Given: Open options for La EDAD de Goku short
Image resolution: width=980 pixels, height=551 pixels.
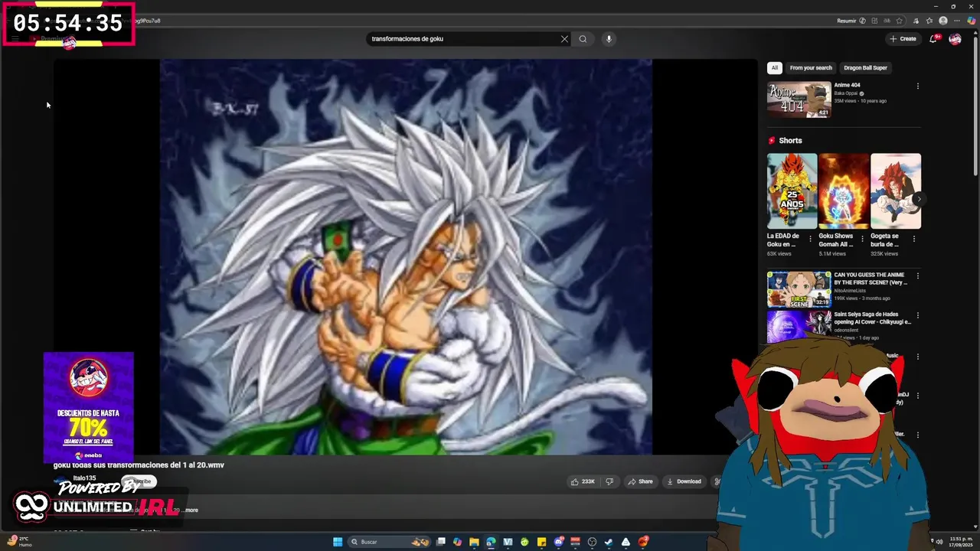Looking at the screenshot, I should click(810, 239).
